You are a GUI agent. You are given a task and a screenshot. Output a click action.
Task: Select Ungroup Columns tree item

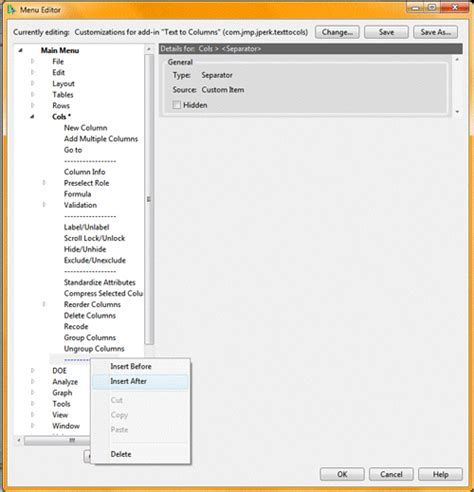pyautogui.click(x=94, y=348)
